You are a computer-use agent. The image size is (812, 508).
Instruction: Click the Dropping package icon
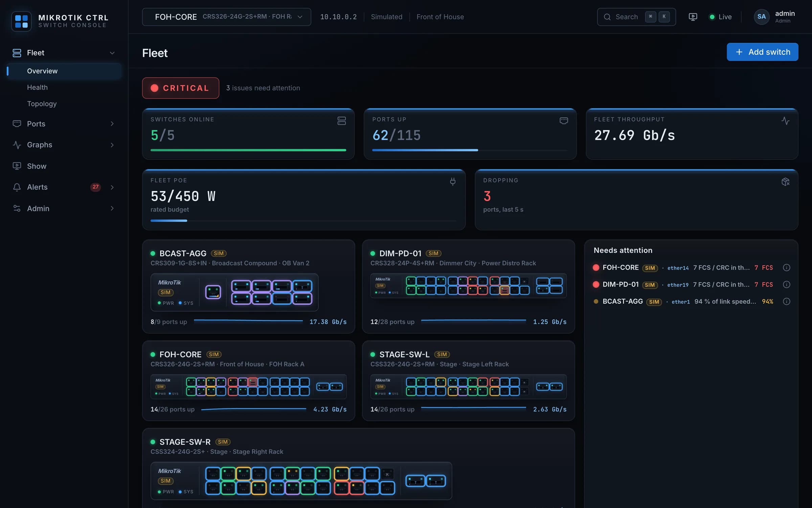pyautogui.click(x=785, y=182)
